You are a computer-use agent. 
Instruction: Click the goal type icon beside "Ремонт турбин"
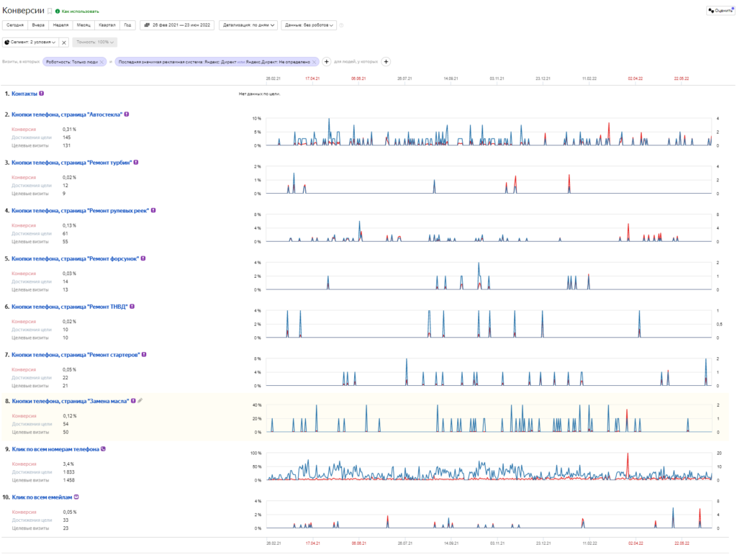pos(136,162)
